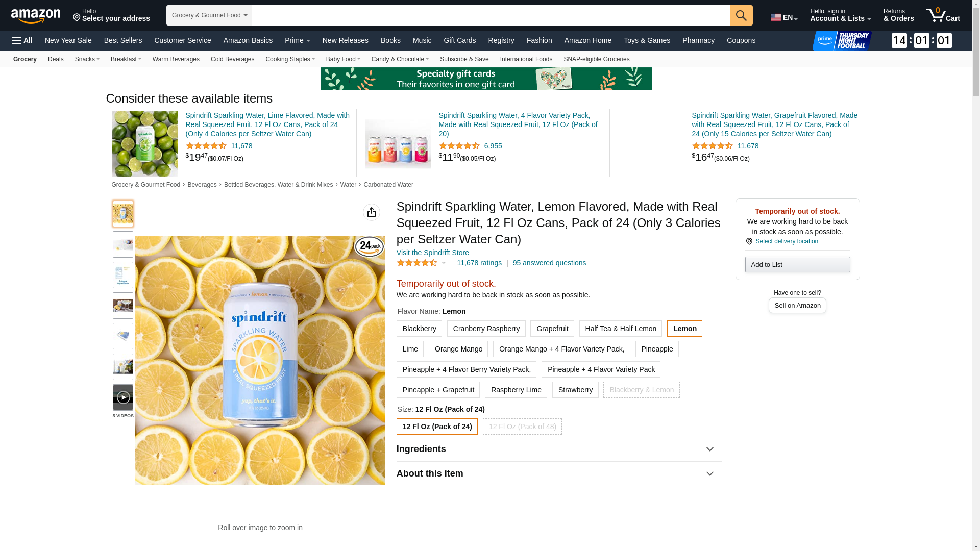Choose the Grapefruit flavor option
This screenshot has width=980, height=551.
click(x=552, y=329)
